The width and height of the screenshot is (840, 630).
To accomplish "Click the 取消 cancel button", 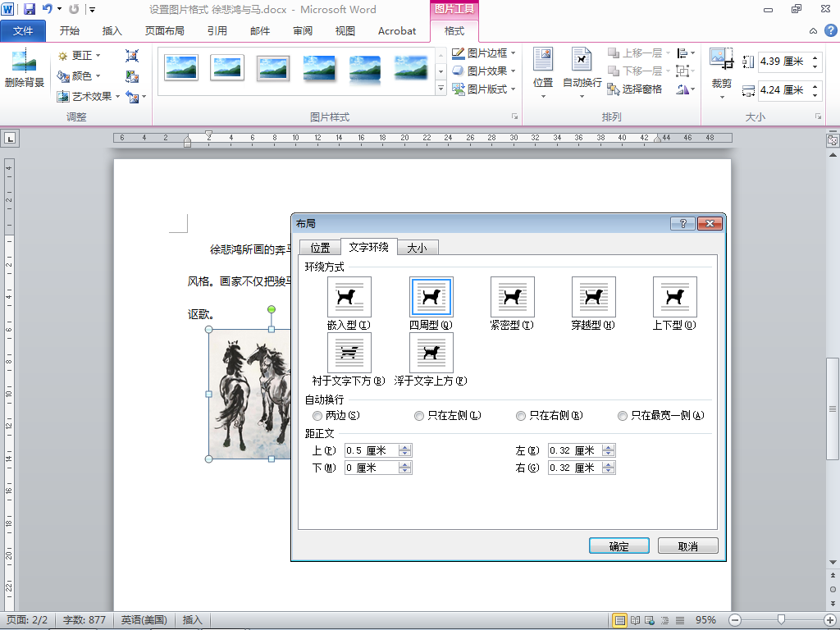I will point(688,546).
